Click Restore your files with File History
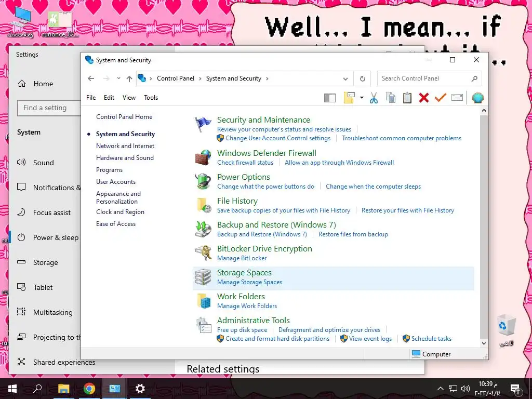Viewport: 532px width, 399px height. tap(408, 210)
